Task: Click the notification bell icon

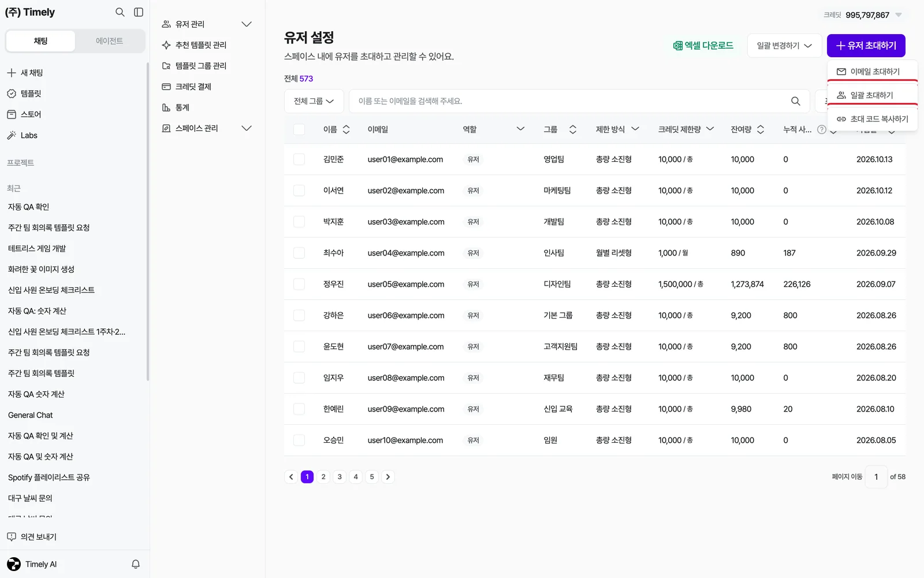Action: pyautogui.click(x=136, y=564)
